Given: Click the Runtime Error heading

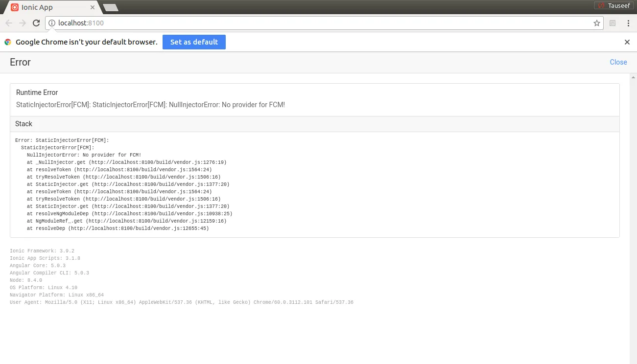Looking at the screenshot, I should pyautogui.click(x=37, y=92).
